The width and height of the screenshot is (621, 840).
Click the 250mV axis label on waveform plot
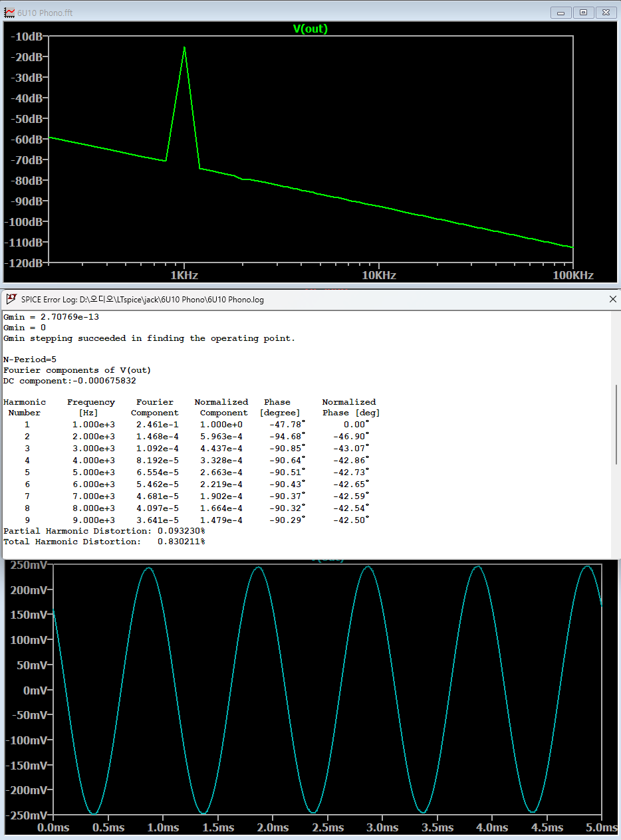coord(27,565)
